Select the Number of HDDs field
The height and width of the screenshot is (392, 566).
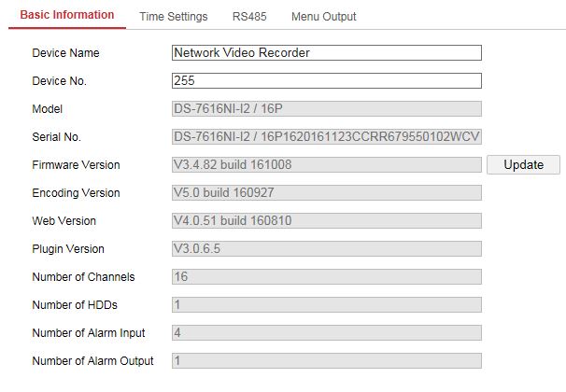point(326,305)
